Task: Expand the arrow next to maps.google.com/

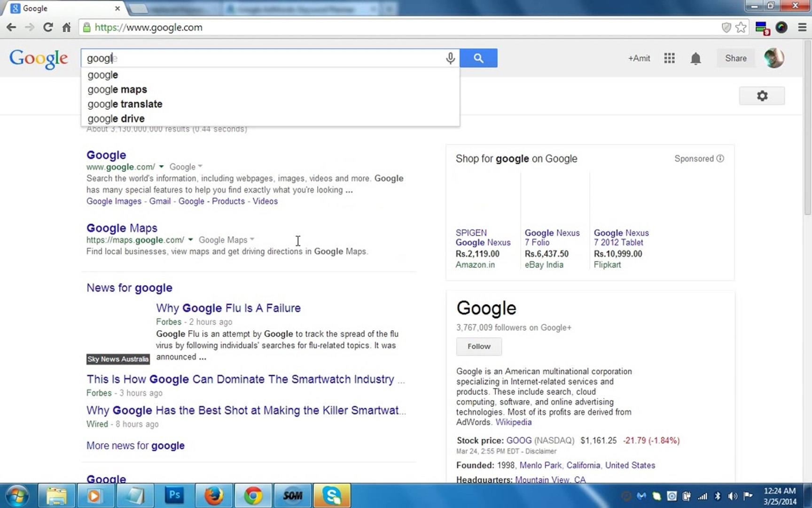Action: pos(190,239)
